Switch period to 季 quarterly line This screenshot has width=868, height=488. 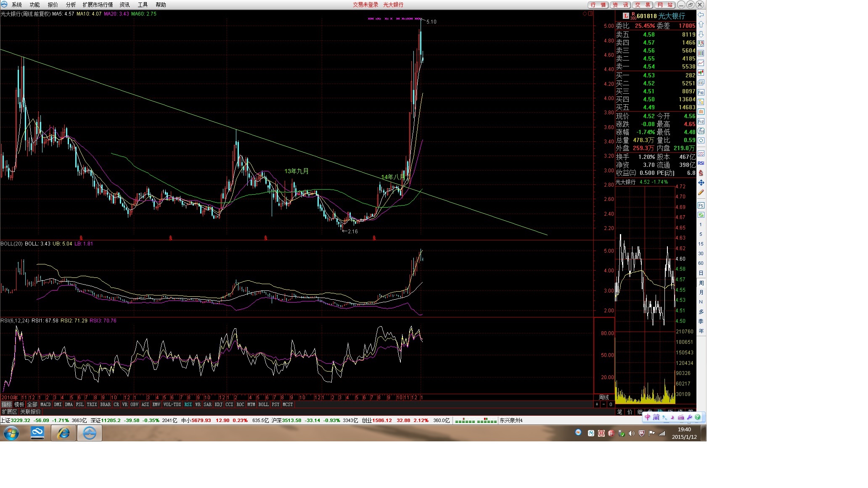click(701, 322)
